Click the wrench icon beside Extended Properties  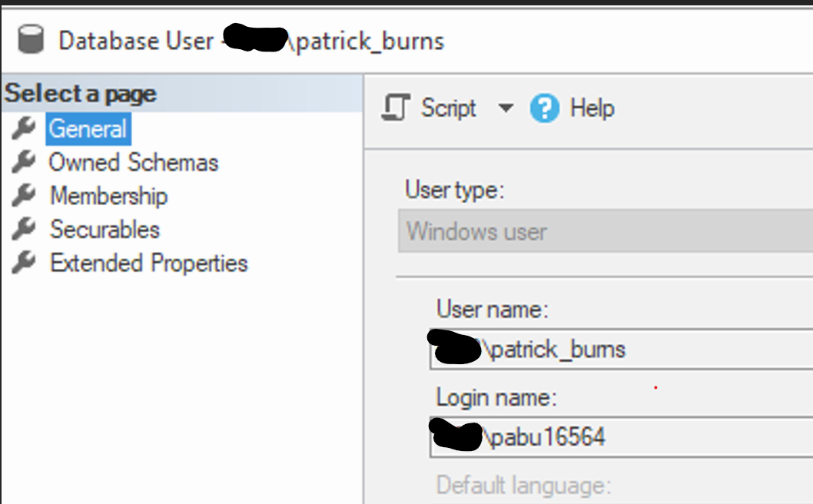click(x=24, y=263)
